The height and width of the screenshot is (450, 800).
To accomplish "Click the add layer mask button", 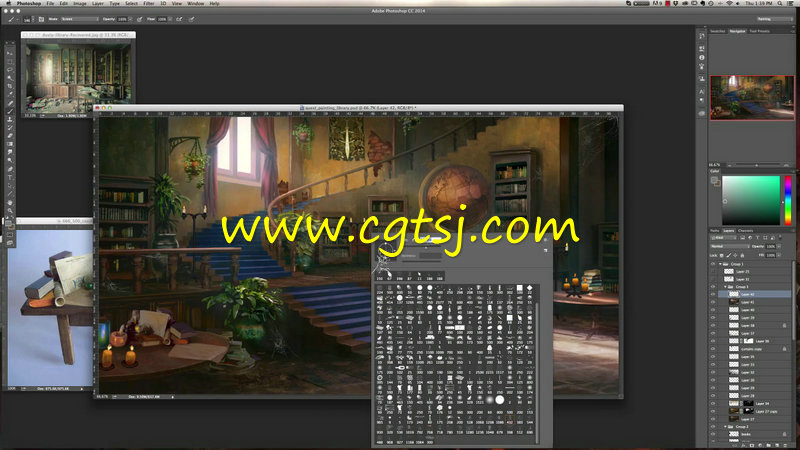I will coord(752,445).
